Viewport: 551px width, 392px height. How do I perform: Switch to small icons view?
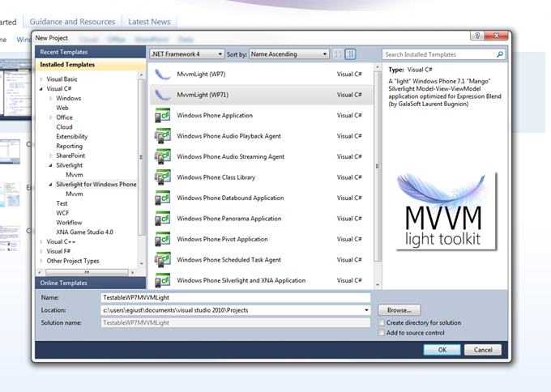[338, 54]
